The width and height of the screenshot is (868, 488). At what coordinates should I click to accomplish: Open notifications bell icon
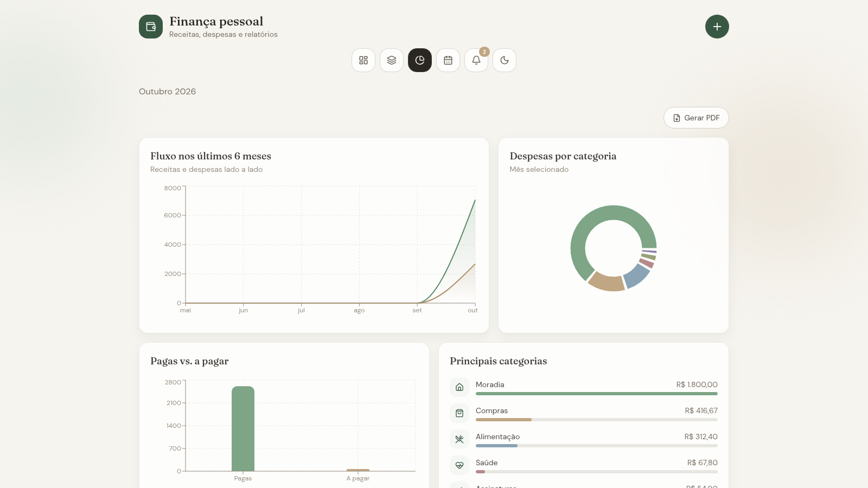click(476, 60)
